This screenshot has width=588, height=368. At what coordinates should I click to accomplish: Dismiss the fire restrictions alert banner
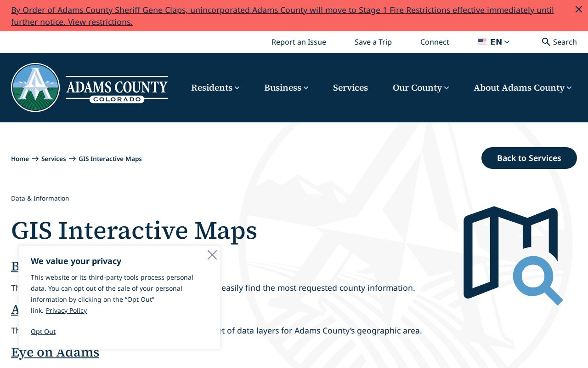[x=578, y=9]
